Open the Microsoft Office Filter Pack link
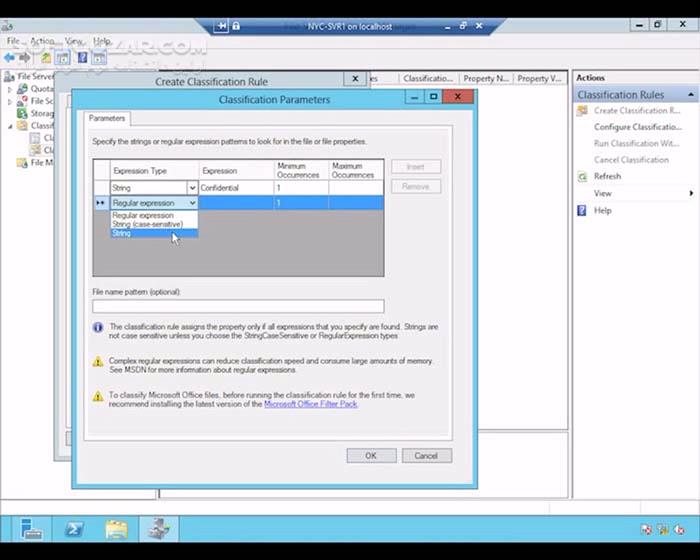 [x=311, y=404]
